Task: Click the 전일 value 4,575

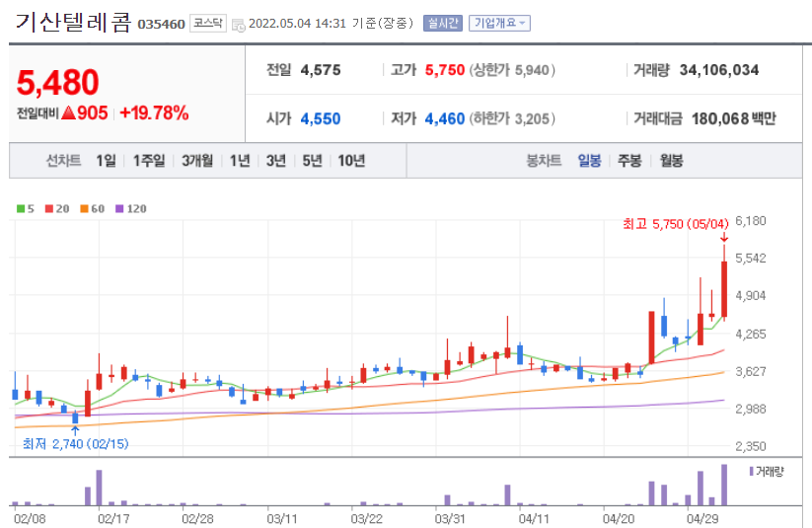Action: (x=321, y=70)
